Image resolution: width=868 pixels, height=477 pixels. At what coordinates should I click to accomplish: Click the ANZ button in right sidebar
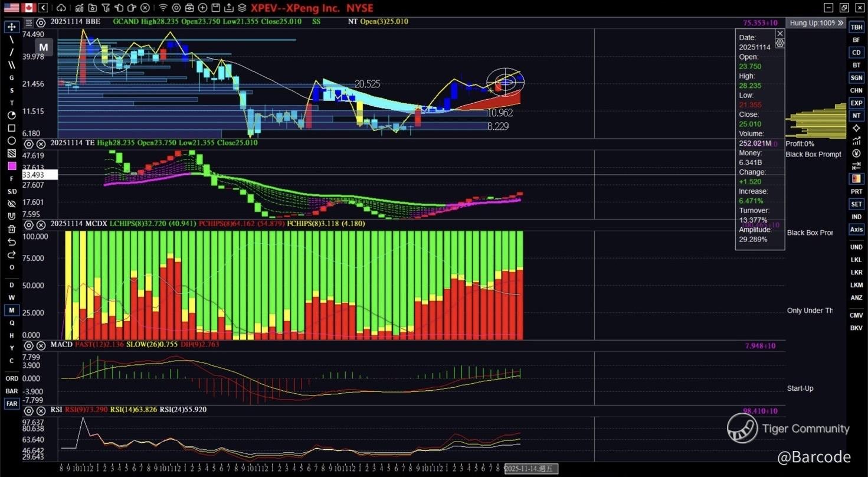point(856,298)
